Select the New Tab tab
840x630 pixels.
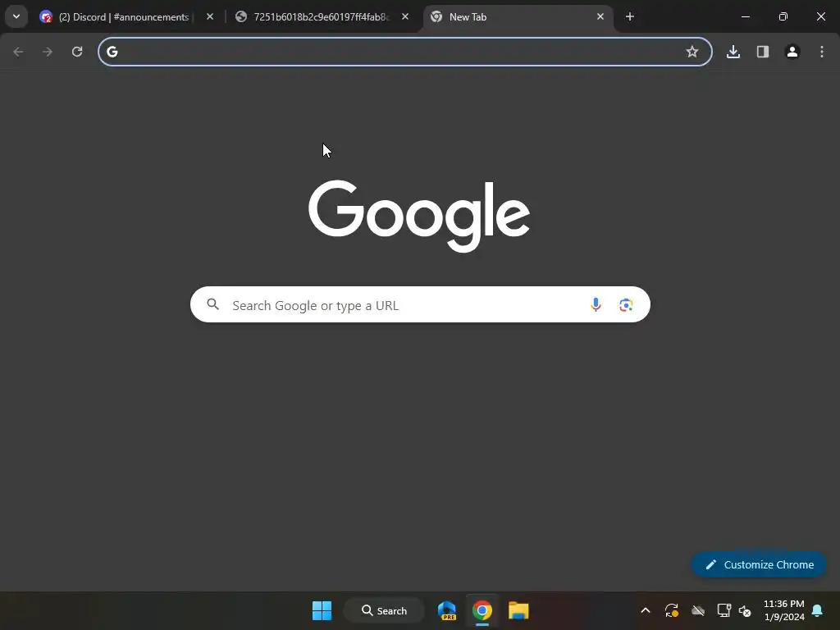click(x=518, y=16)
